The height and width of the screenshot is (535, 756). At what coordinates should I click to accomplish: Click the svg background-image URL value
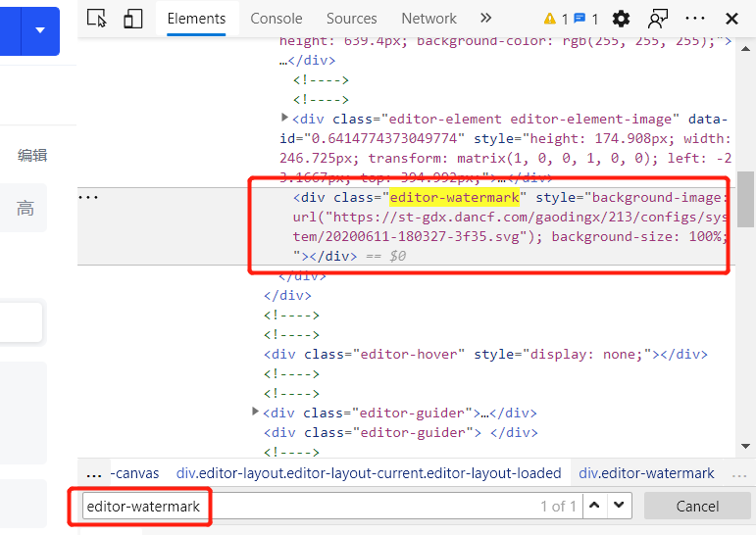point(510,226)
